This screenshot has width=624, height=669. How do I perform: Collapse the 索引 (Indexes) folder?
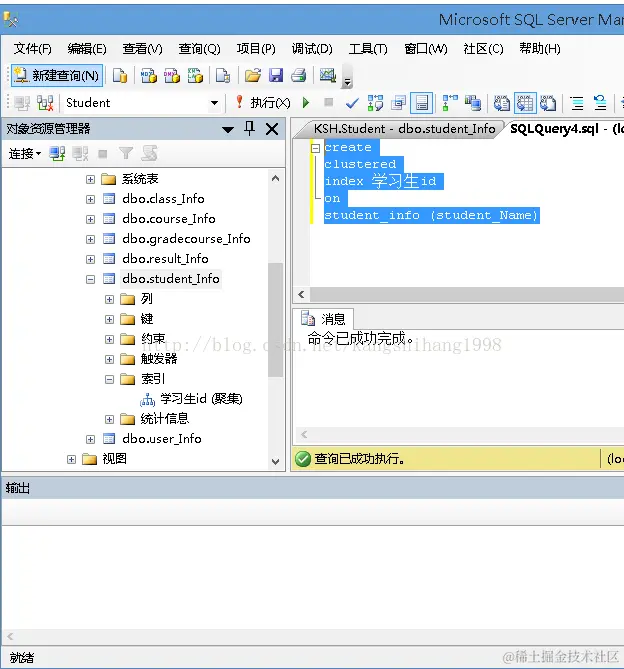(109, 379)
